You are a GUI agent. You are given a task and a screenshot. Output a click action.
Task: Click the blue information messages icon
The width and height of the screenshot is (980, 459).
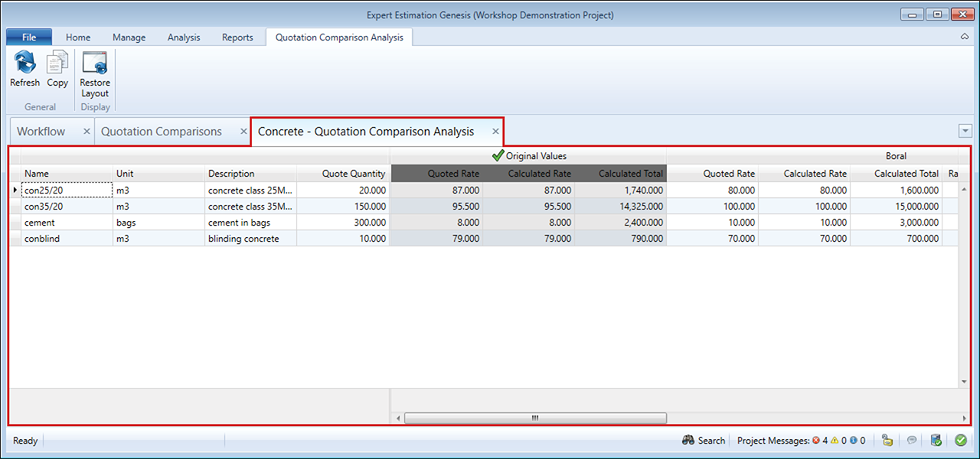point(854,441)
